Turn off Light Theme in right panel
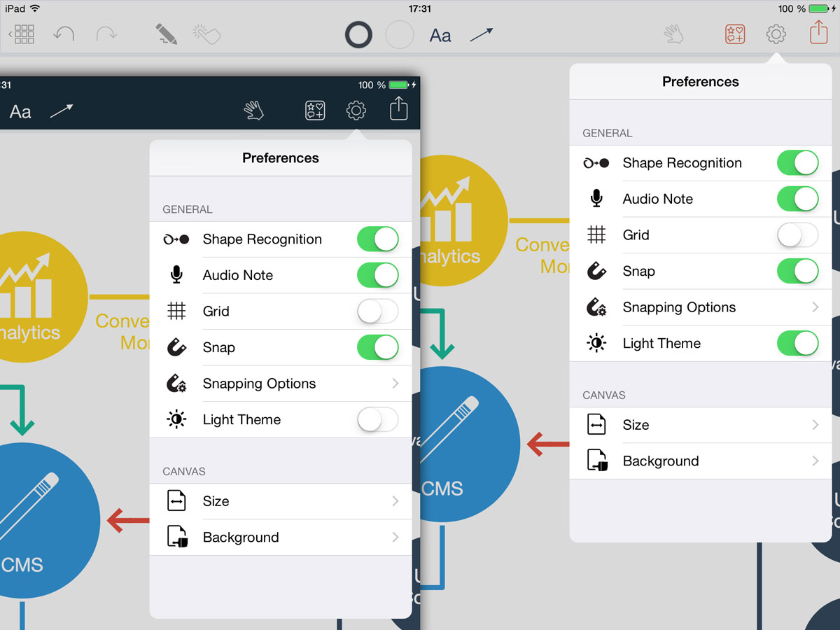840x630 pixels. [x=797, y=343]
